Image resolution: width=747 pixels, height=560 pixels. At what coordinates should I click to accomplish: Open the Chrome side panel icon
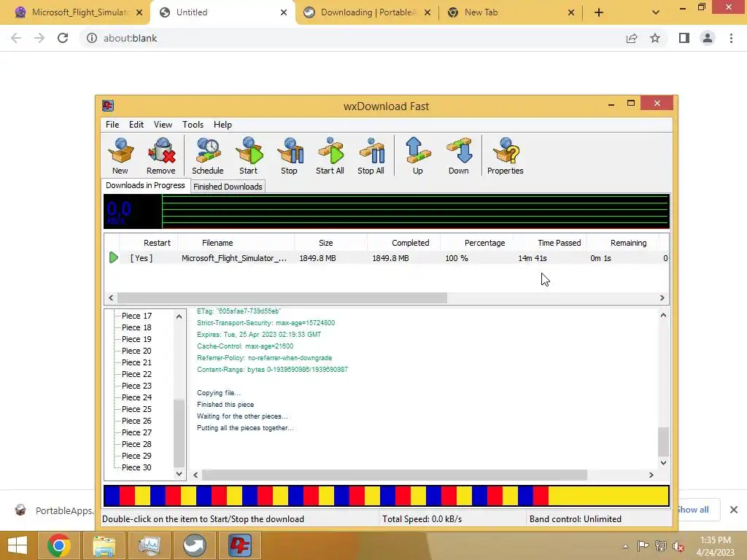click(x=684, y=38)
